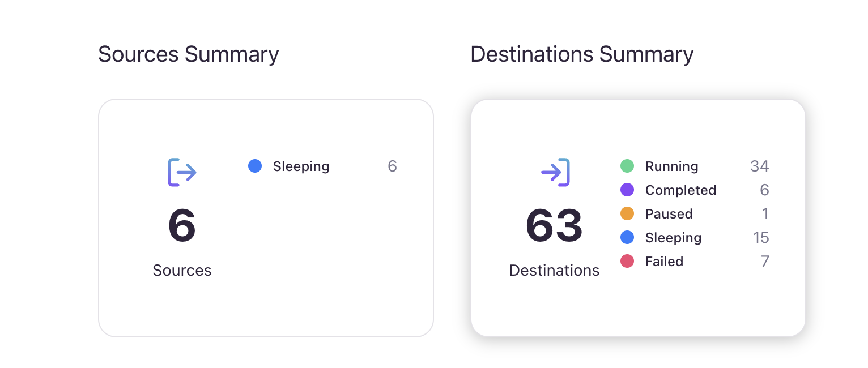Click the Destinations Summary heading
The image size is (868, 368).
point(582,54)
